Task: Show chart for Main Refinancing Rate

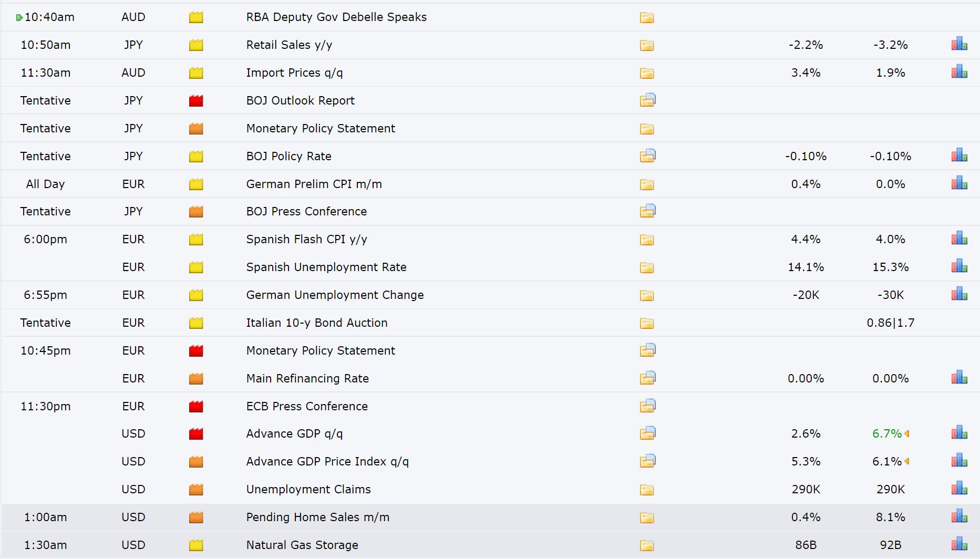Action: click(959, 377)
